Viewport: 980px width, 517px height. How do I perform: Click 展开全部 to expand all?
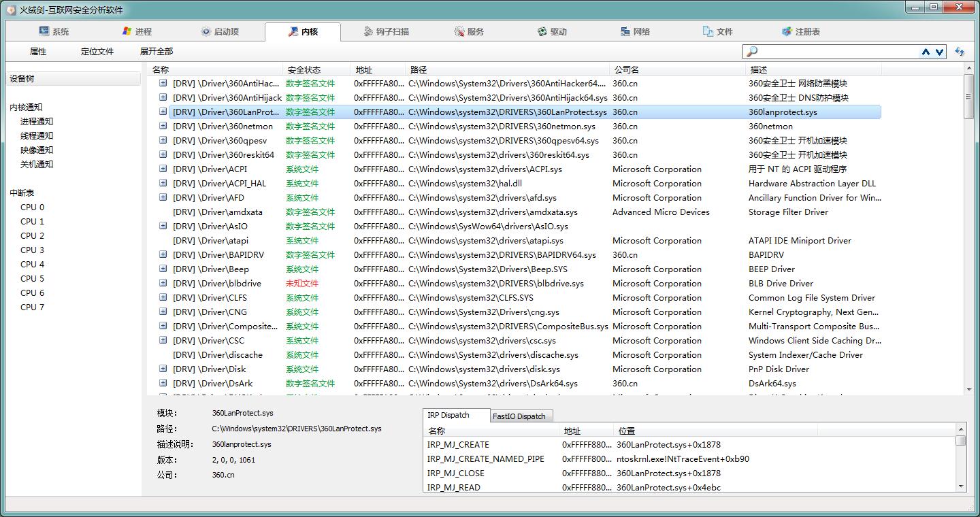click(x=157, y=52)
